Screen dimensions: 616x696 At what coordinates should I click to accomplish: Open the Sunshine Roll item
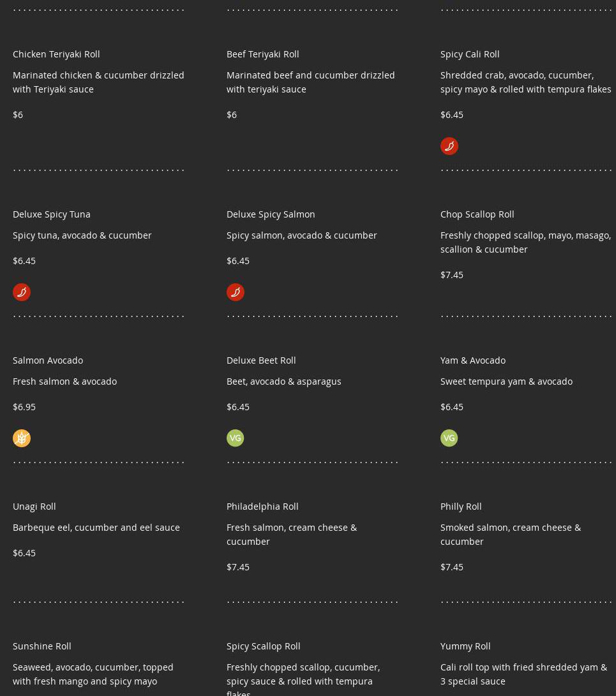[x=41, y=646]
